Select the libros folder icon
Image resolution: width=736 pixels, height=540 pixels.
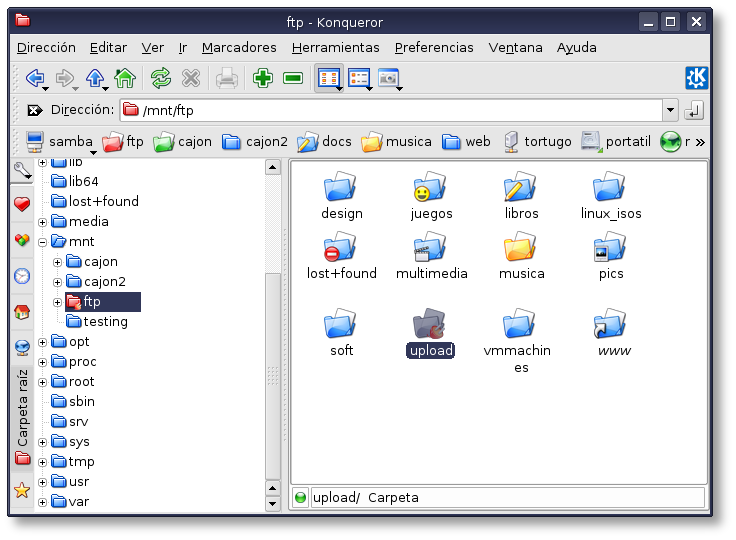tap(521, 195)
